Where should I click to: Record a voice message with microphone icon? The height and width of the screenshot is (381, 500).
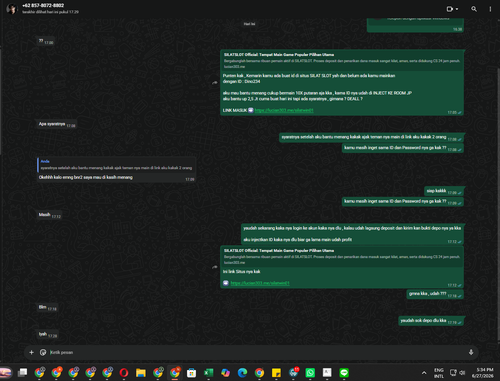click(x=471, y=352)
